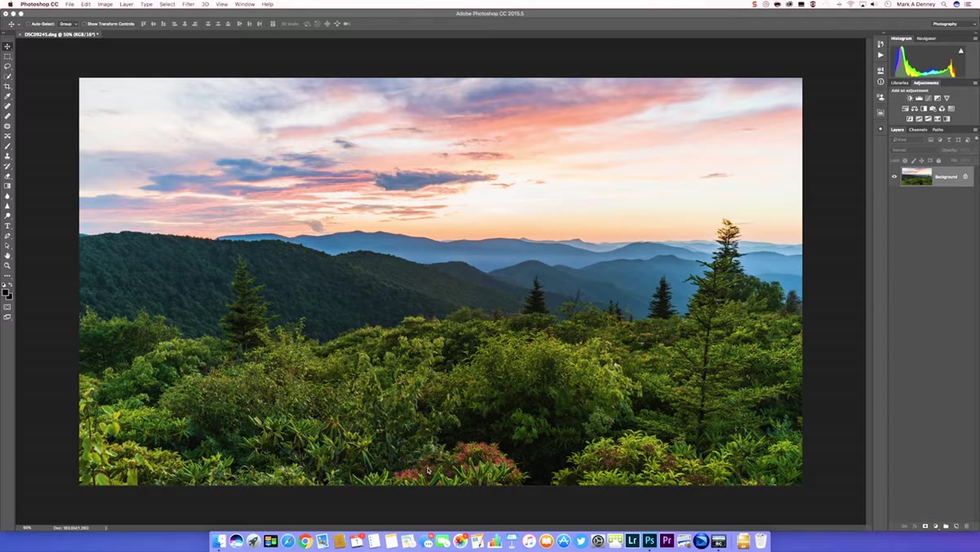Select the Clone Stamp tool
980x552 pixels.
point(7,155)
